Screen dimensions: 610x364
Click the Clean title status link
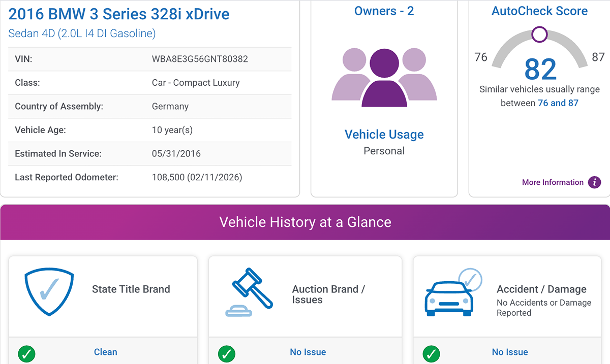(x=106, y=352)
